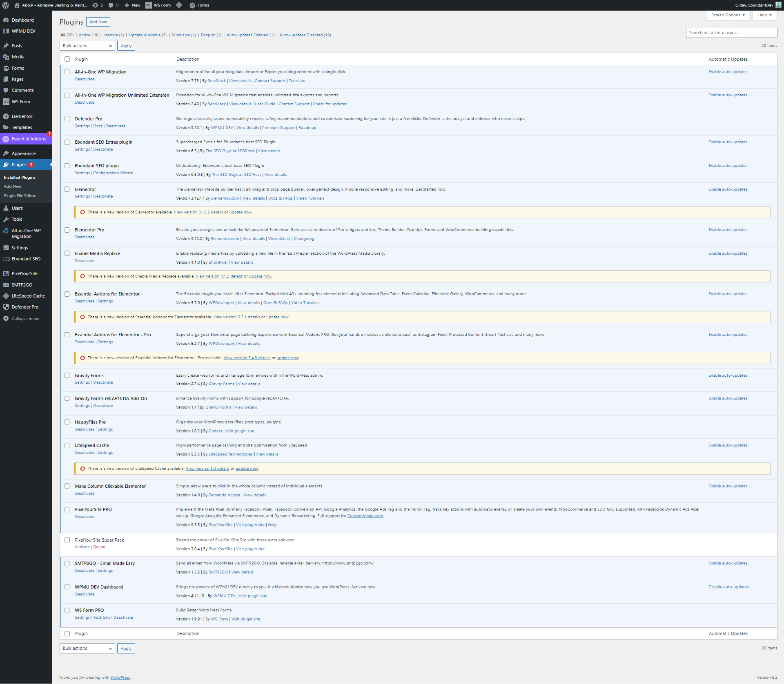The height and width of the screenshot is (684, 784).
Task: Open Elementor sidebar menu icon
Action: [6, 116]
